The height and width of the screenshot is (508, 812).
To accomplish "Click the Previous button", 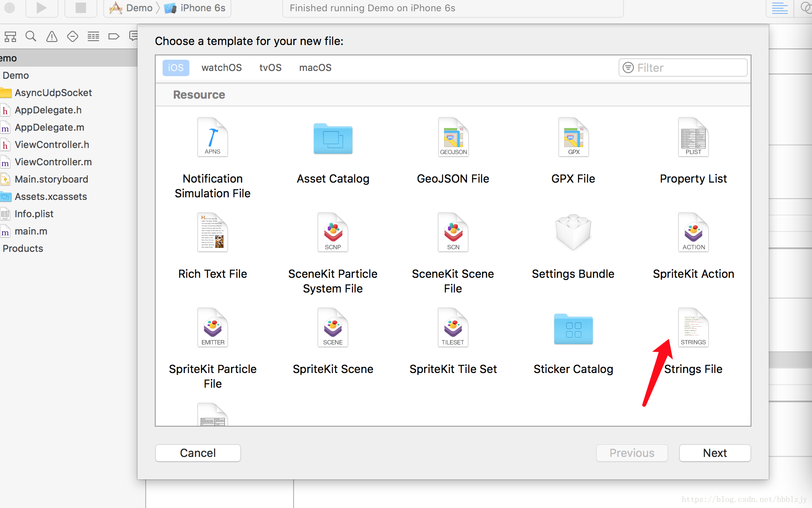I will 632,453.
